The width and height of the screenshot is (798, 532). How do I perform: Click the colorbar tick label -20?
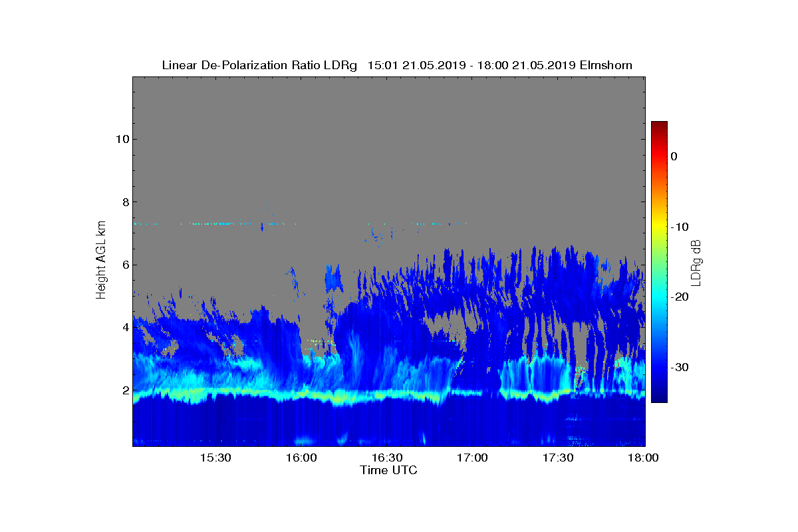[679, 297]
